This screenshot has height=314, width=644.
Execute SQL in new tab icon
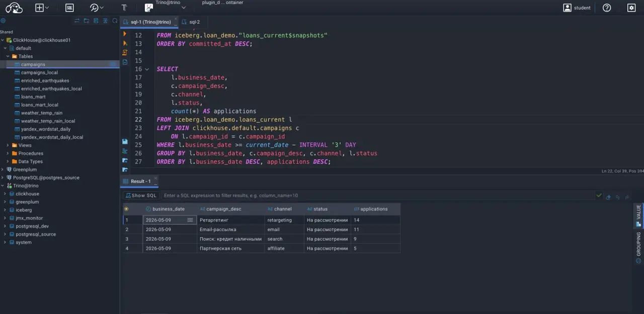(x=125, y=43)
